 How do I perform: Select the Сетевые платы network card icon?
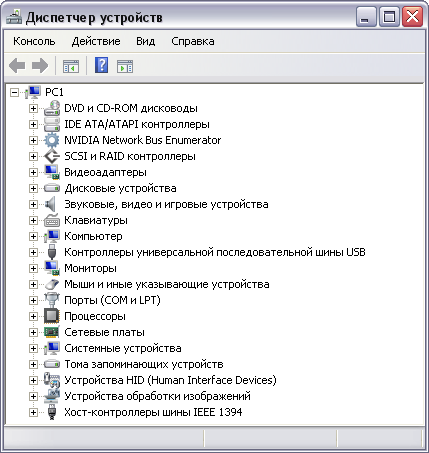(x=52, y=332)
